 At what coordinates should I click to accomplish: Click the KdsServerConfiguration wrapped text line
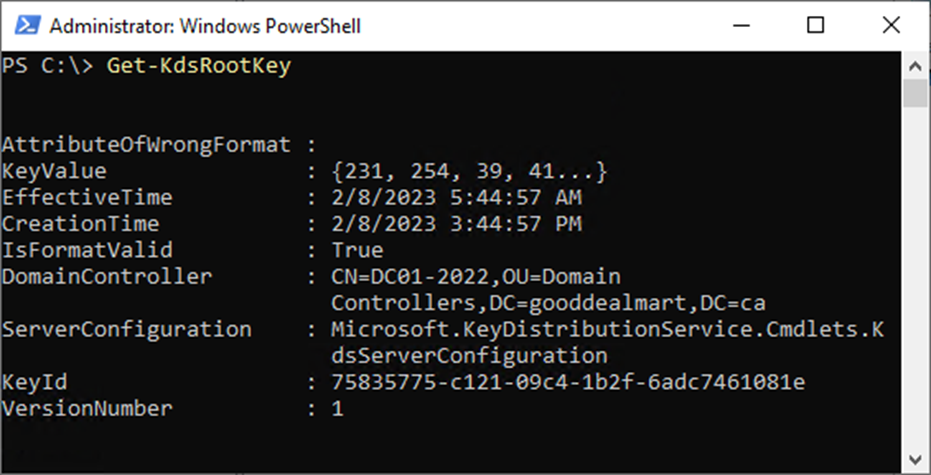click(x=469, y=356)
